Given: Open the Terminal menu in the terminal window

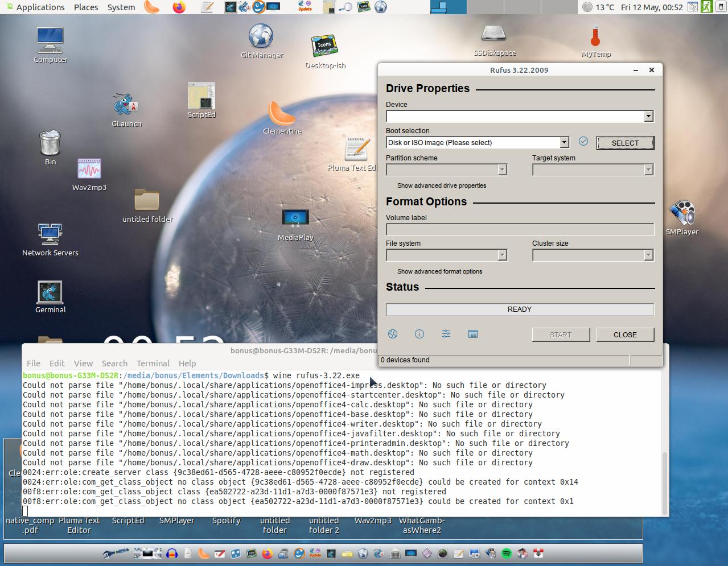Looking at the screenshot, I should click(x=153, y=363).
